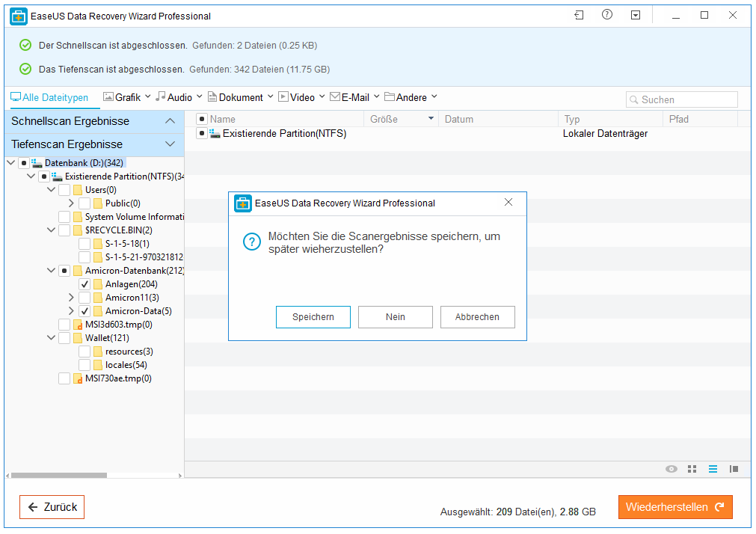Check the resources(3) checkbox
Viewport: 756px width, 534px height.
point(84,352)
